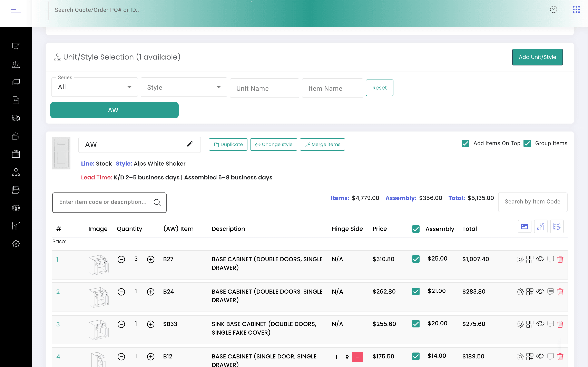
Task: Open the column adjustment sliders icon
Action: pos(541,227)
